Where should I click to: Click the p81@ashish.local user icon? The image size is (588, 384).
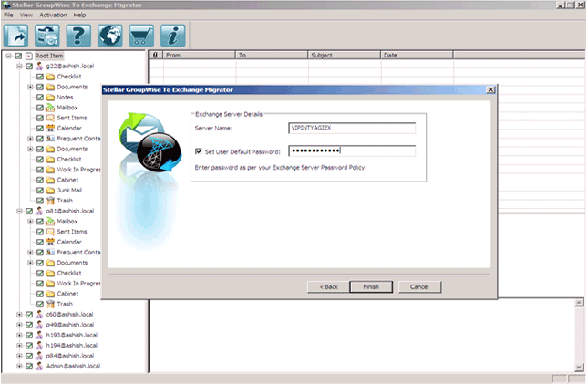click(39, 211)
